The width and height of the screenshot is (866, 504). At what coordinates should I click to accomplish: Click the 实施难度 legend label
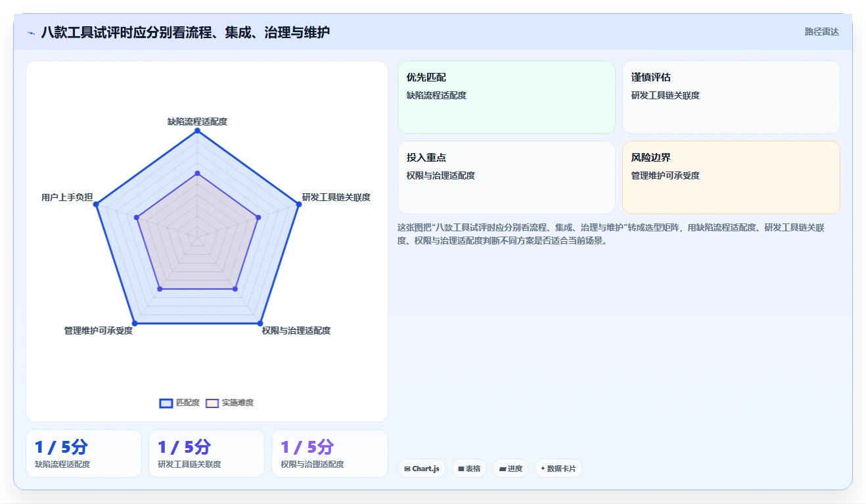[x=237, y=403]
